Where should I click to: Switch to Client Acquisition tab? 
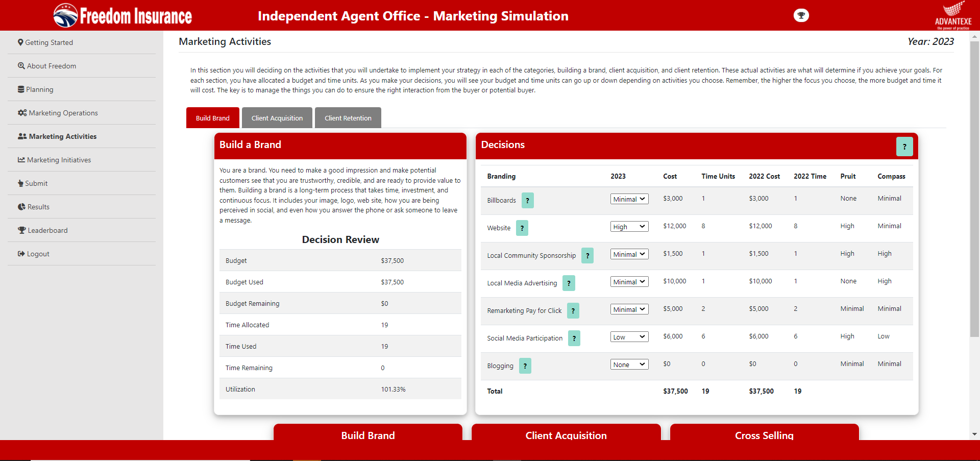coord(277,118)
